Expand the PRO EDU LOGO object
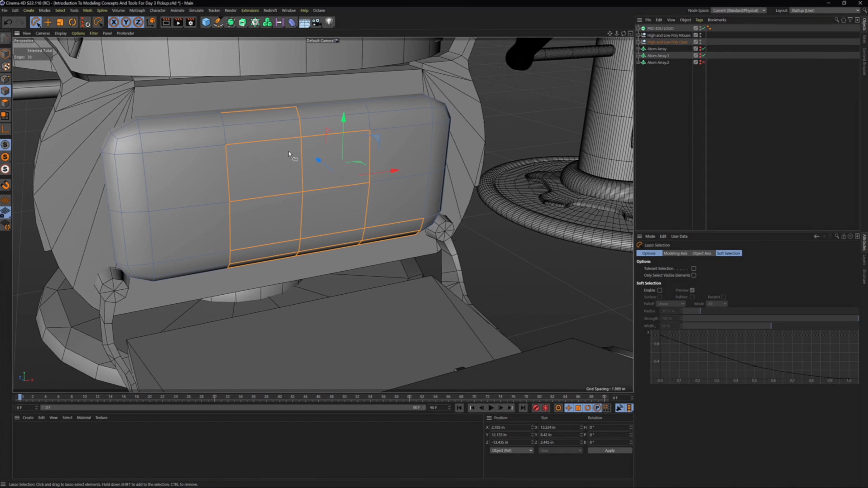Viewport: 868px width, 488px height. click(x=638, y=28)
